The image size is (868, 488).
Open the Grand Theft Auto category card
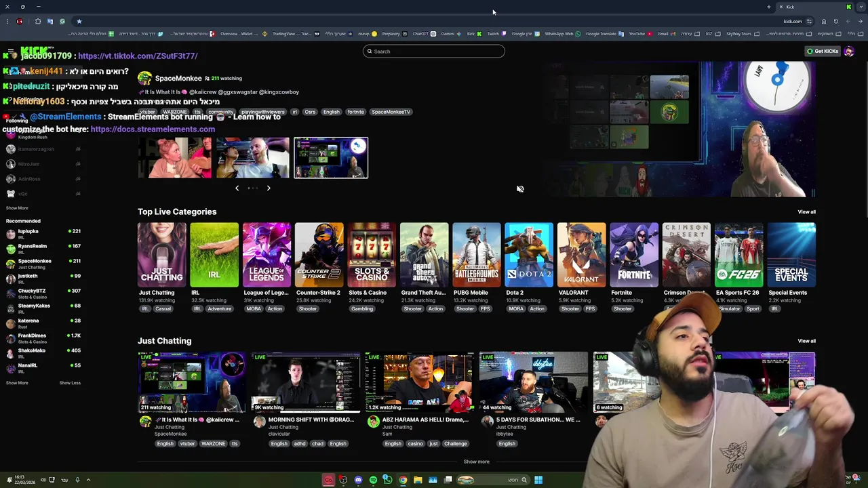tap(424, 255)
